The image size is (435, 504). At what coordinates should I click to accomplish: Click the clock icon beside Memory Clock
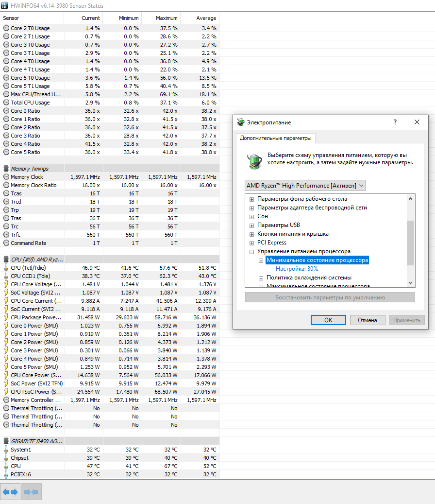tap(6, 177)
